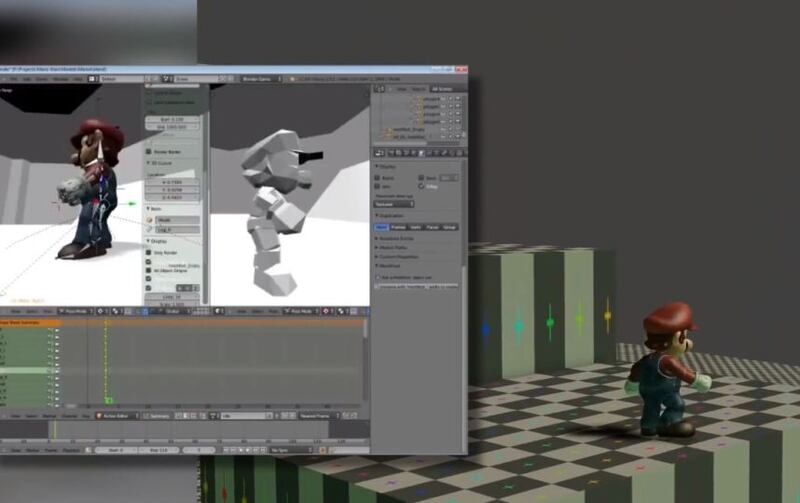Open the Marker menu in dope sheet header
The height and width of the screenshot is (503, 800).
[49, 416]
